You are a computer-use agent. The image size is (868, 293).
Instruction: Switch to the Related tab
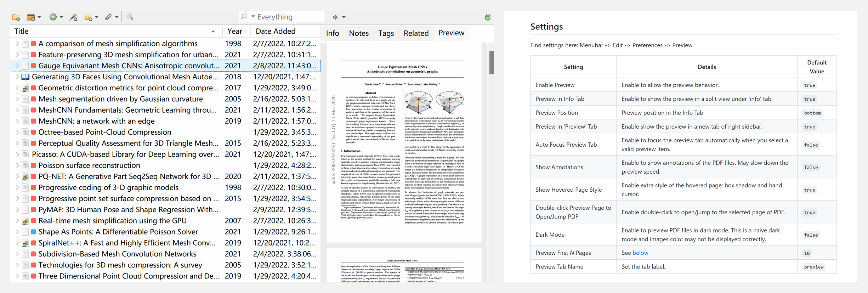point(416,33)
